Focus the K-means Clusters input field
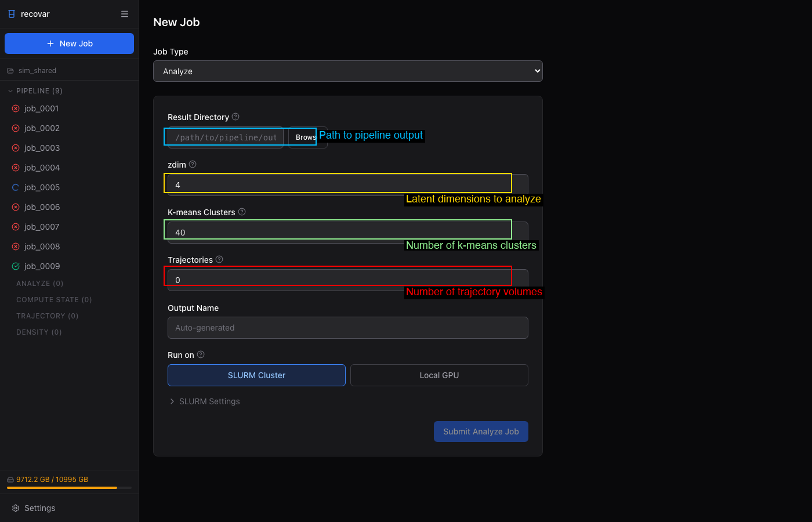 coord(348,233)
